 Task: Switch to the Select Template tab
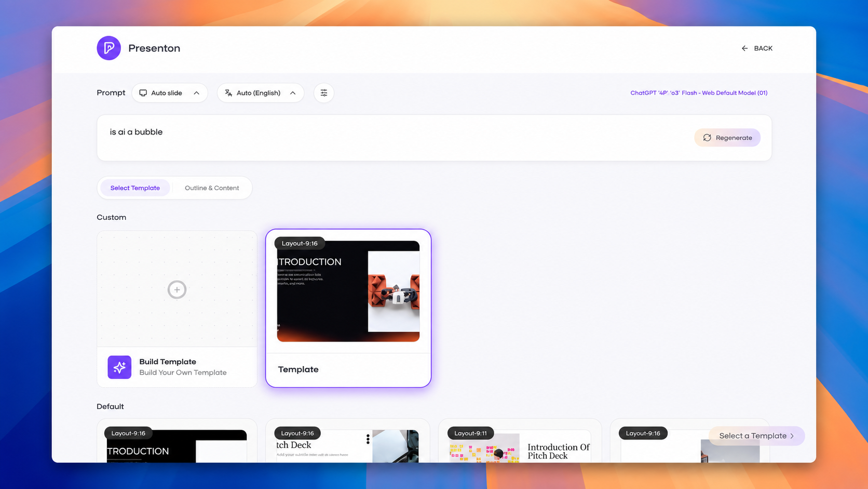point(135,188)
